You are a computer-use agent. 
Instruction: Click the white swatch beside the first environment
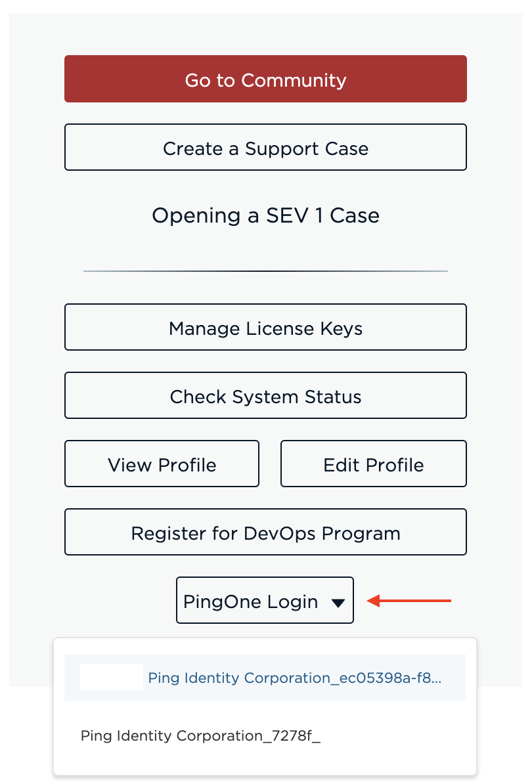coord(112,676)
